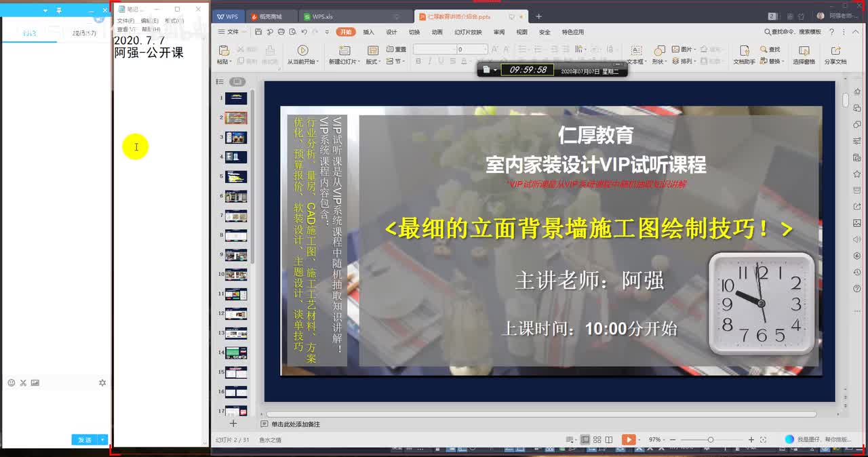The image size is (868, 457).
Task: Click the Find (查找) tool
Action: (770, 49)
